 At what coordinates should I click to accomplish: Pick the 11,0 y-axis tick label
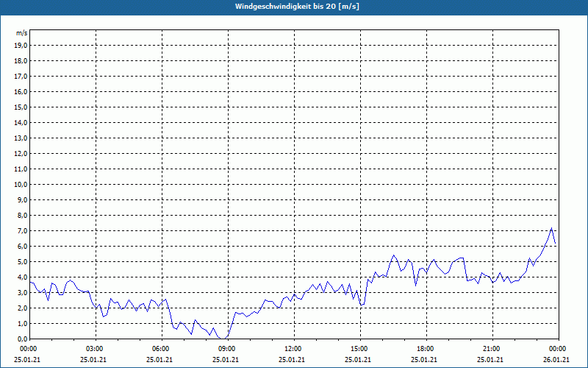click(21, 169)
